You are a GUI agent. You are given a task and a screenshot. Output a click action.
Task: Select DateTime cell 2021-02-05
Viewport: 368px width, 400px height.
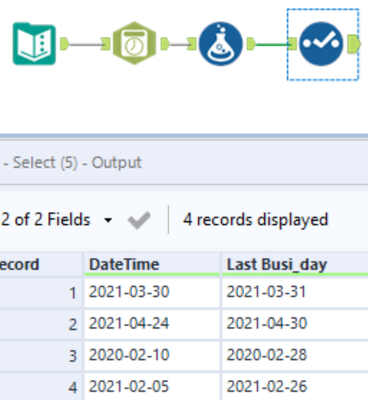click(x=152, y=387)
